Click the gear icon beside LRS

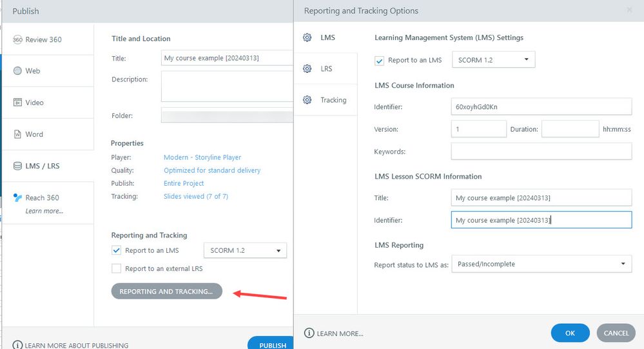pos(307,68)
